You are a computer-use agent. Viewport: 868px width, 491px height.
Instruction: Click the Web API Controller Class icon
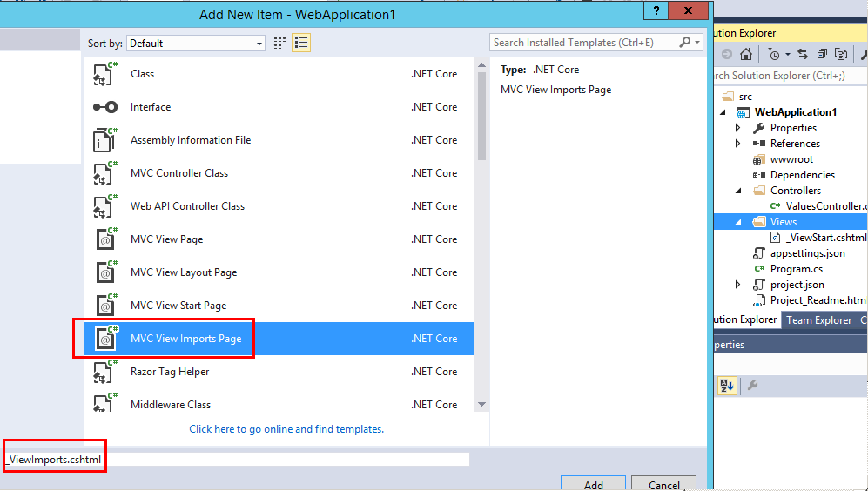pyautogui.click(x=105, y=206)
